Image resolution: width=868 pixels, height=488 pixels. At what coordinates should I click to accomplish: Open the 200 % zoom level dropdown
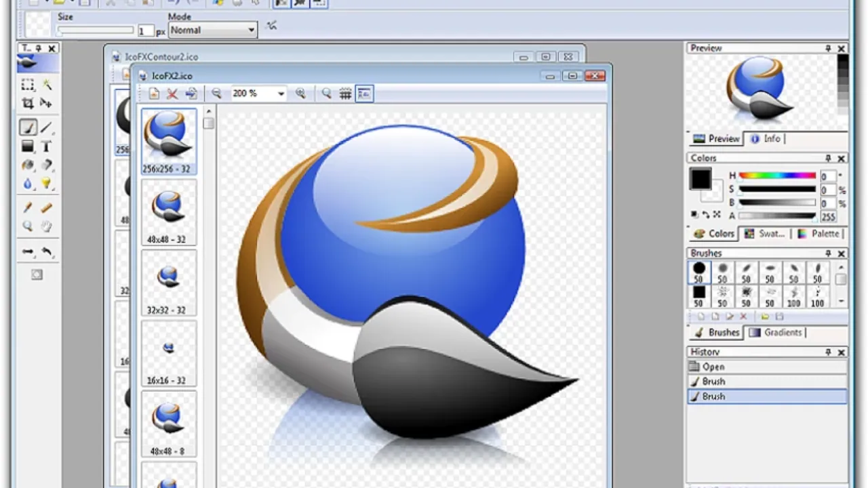[258, 94]
